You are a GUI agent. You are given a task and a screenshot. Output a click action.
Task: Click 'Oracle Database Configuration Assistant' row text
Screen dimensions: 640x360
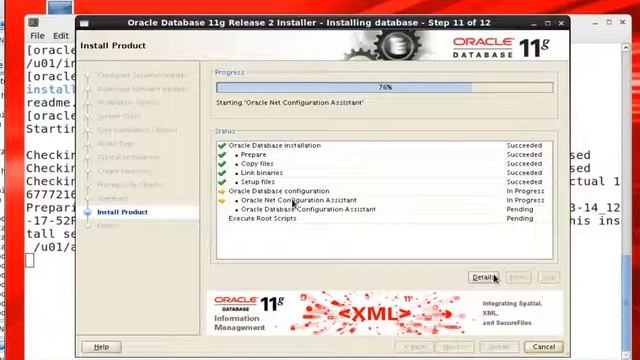click(x=308, y=209)
